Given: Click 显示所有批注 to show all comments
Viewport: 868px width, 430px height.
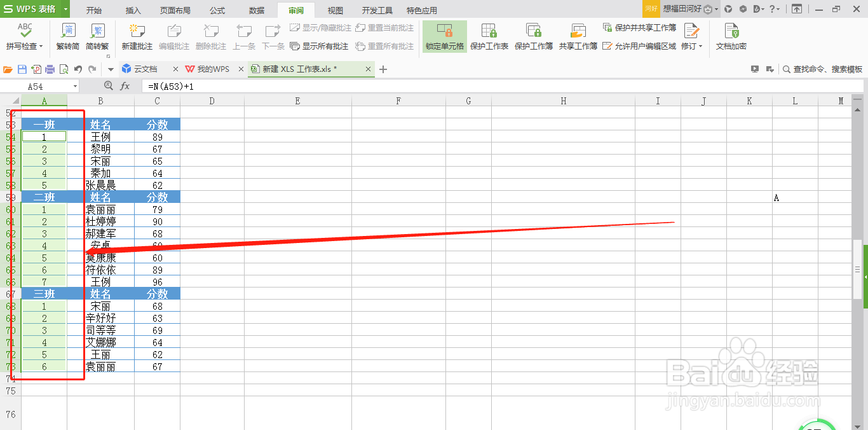Looking at the screenshot, I should pyautogui.click(x=319, y=46).
